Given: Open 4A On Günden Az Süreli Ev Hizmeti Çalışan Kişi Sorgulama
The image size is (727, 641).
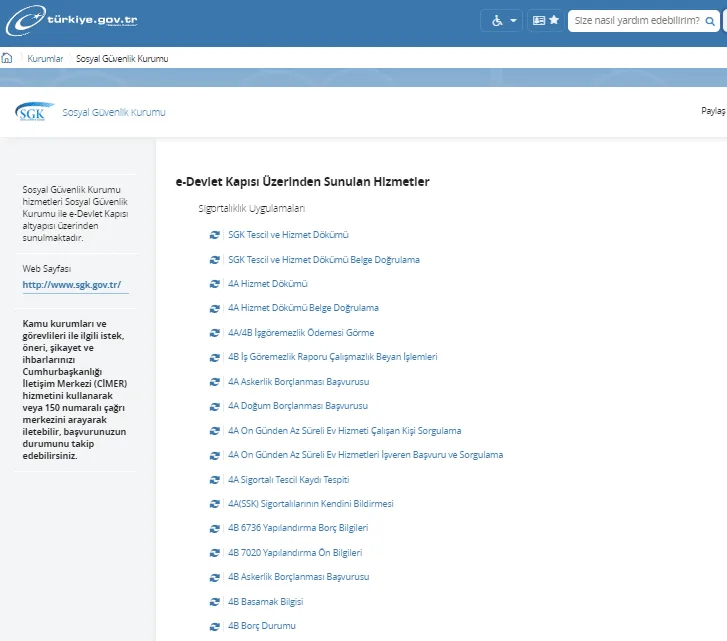Looking at the screenshot, I should pos(344,431).
